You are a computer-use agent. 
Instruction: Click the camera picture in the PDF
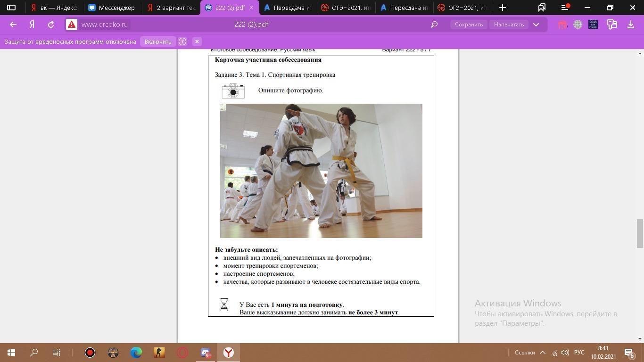pos(233,91)
